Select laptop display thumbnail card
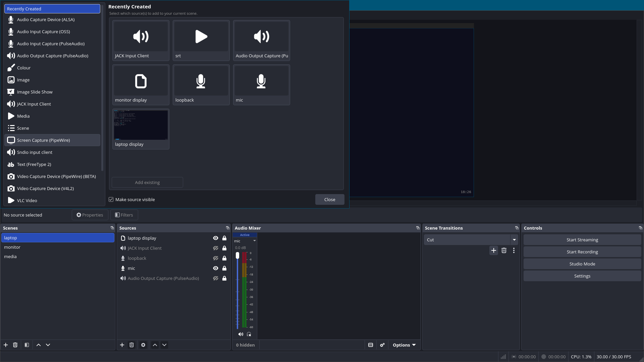Viewport: 644px width, 362px height. pos(141,129)
